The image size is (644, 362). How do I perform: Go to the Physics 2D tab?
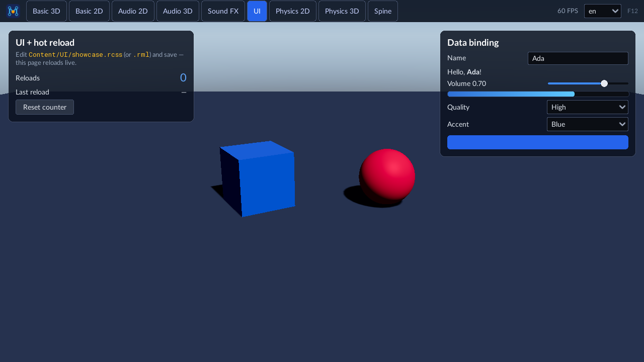[293, 11]
